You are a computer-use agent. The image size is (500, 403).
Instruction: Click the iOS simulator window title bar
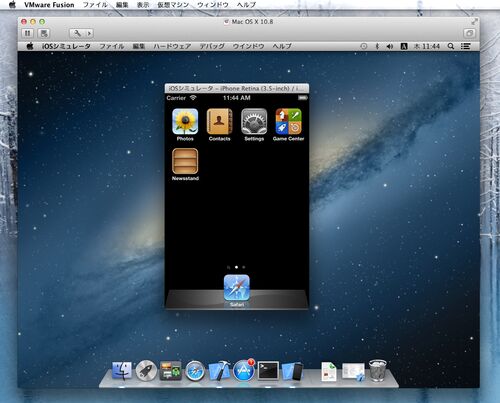pos(237,88)
